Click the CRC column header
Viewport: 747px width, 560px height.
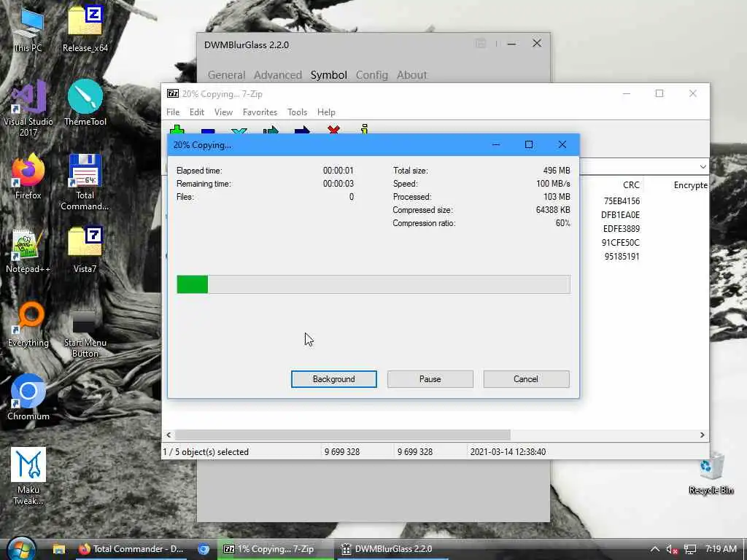point(631,184)
